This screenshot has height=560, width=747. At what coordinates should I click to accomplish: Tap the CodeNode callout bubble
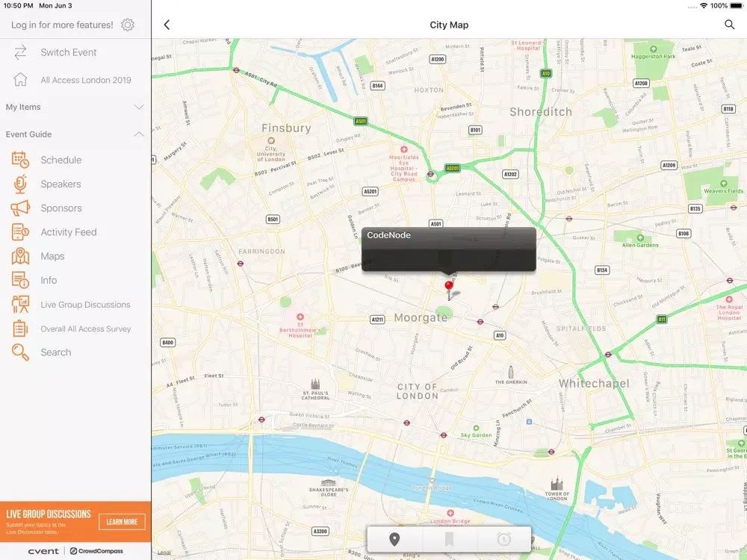point(448,248)
